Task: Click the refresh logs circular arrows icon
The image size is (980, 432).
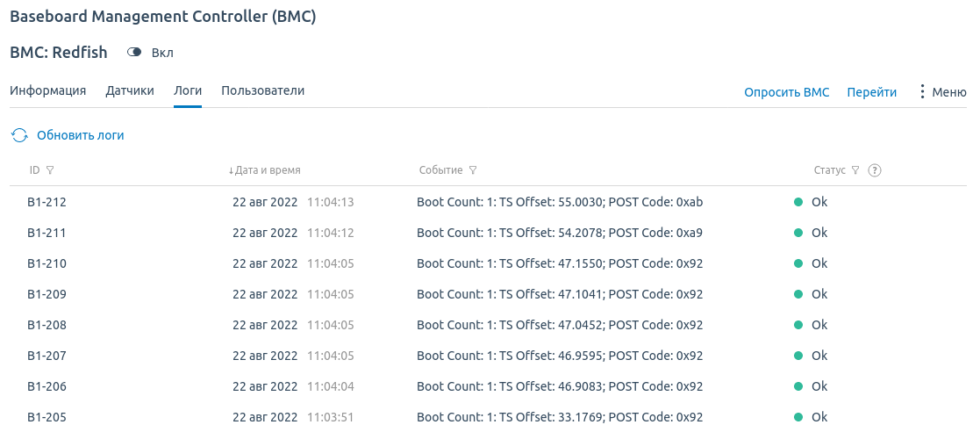Action: [20, 135]
